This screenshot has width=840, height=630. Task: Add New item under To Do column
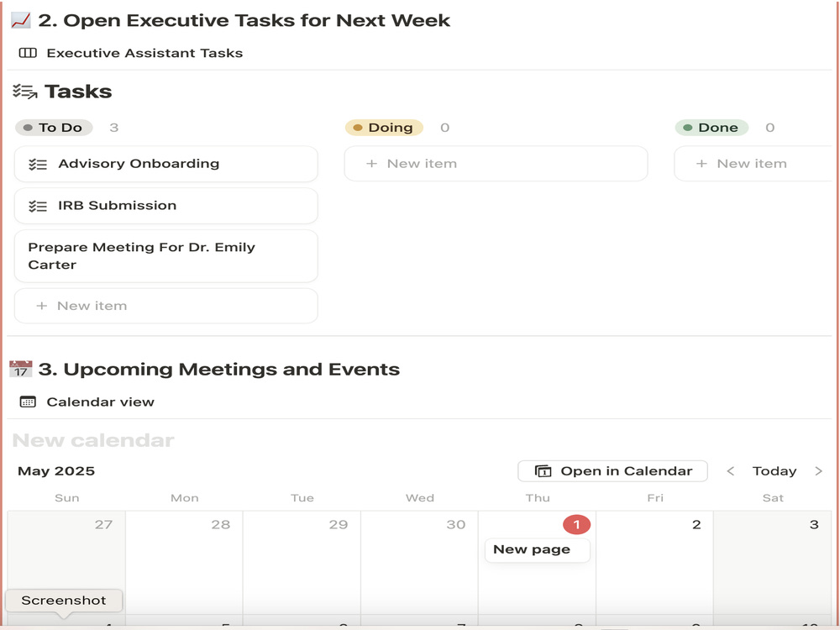coord(166,306)
